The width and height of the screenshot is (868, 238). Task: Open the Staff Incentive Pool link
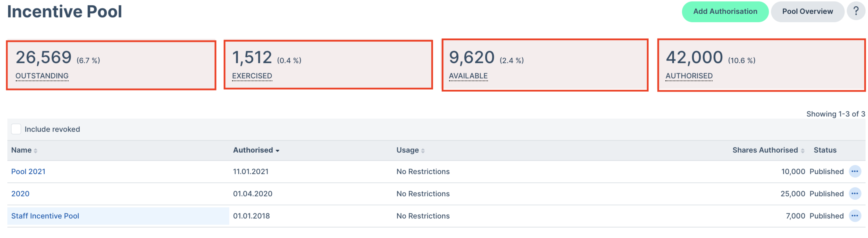tap(45, 216)
